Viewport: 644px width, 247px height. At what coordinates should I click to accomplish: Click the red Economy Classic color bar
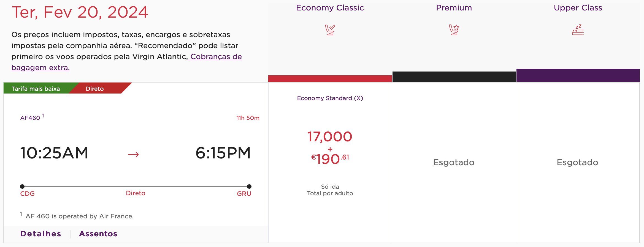(x=330, y=79)
